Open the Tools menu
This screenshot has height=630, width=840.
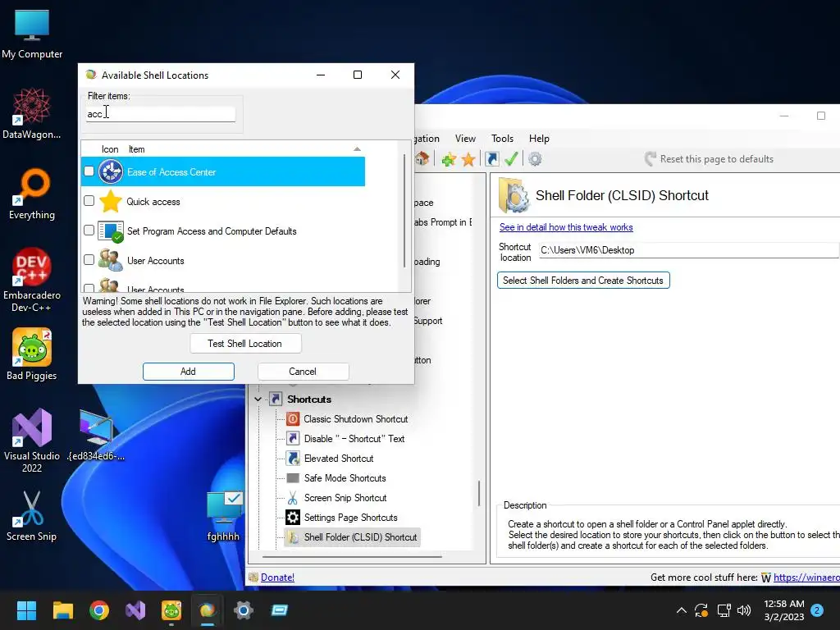[502, 138]
